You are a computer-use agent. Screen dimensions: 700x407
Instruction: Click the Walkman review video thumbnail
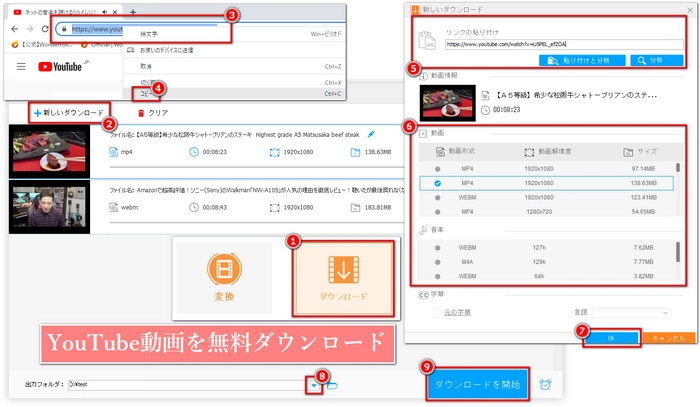[x=49, y=207]
